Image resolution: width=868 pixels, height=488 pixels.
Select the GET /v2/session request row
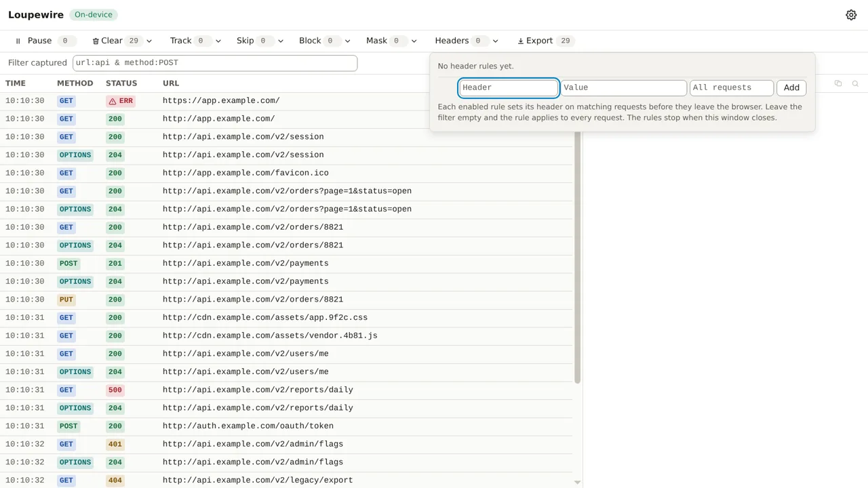pyautogui.click(x=286, y=137)
